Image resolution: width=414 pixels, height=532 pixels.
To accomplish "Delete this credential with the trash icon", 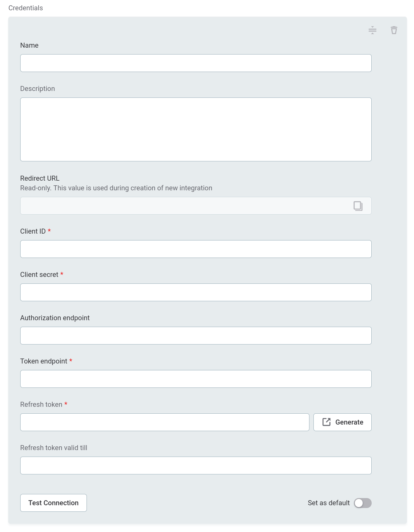I will click(x=394, y=30).
